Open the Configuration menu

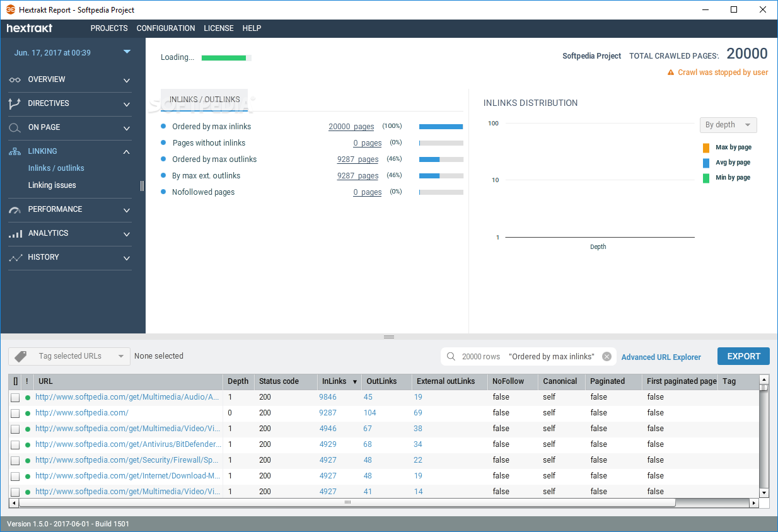(x=166, y=28)
